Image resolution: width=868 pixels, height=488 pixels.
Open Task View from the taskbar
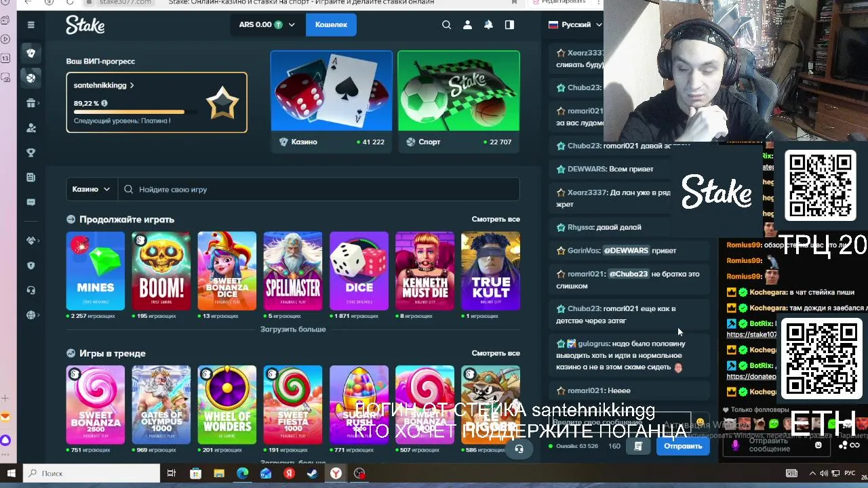click(172, 473)
